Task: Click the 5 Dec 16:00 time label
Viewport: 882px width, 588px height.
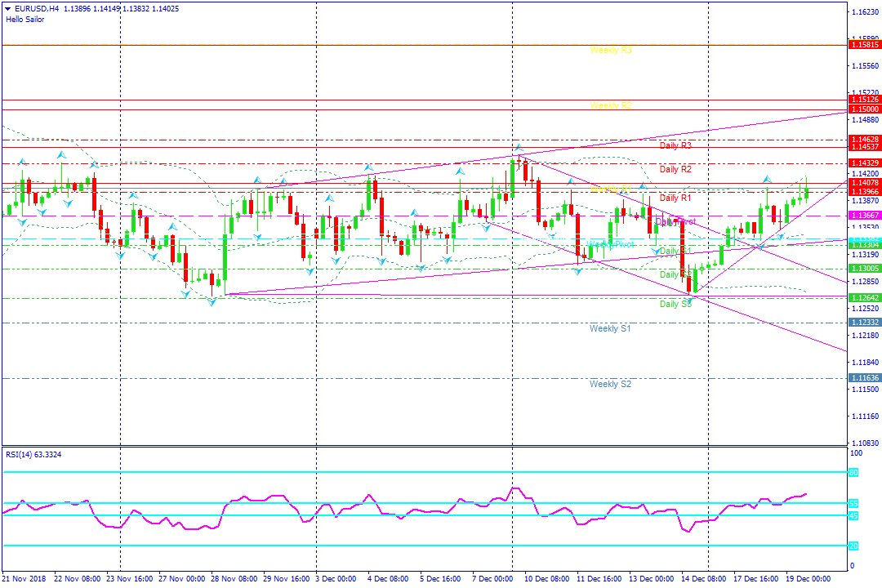Action: pyautogui.click(x=440, y=579)
